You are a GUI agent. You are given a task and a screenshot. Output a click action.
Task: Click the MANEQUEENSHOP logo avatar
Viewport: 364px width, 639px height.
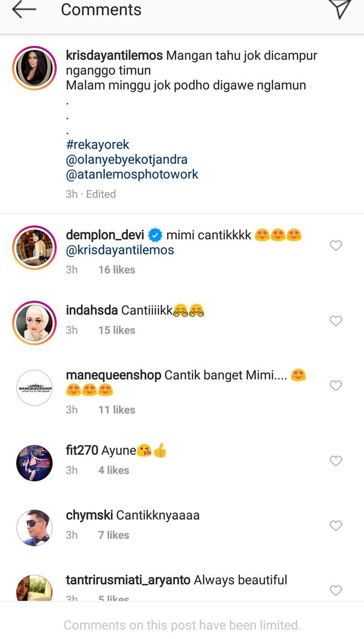click(34, 386)
